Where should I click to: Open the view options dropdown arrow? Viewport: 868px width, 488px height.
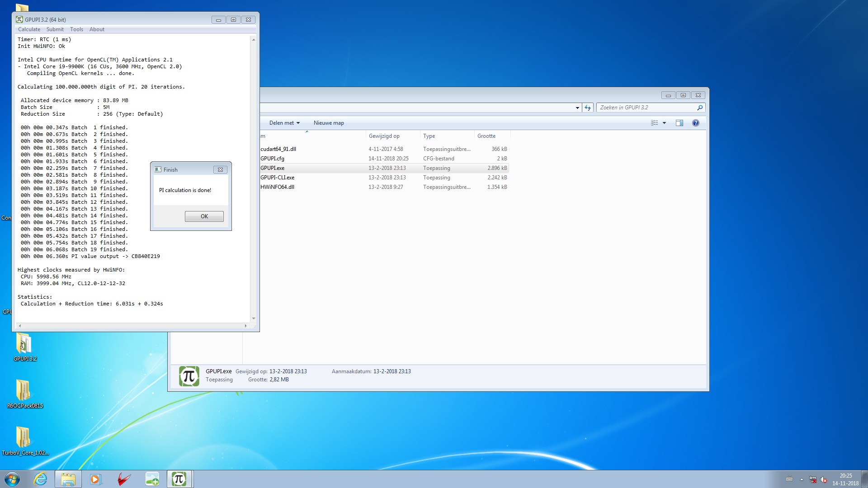tap(664, 123)
